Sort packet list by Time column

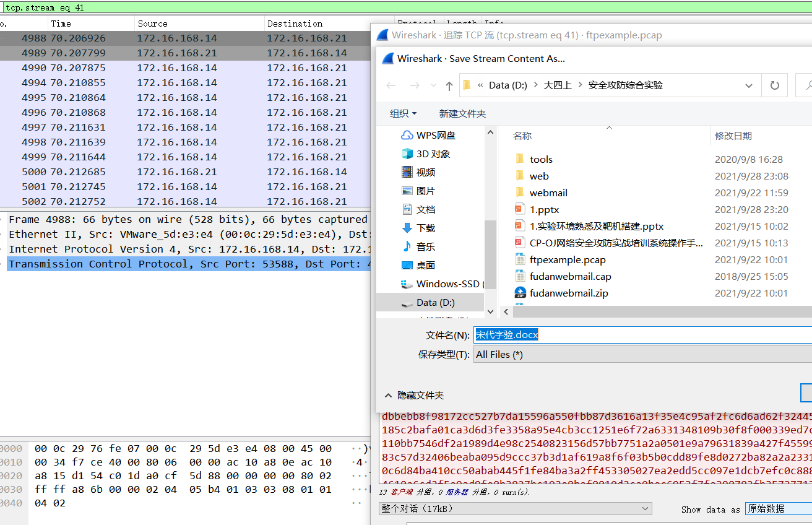(92, 24)
